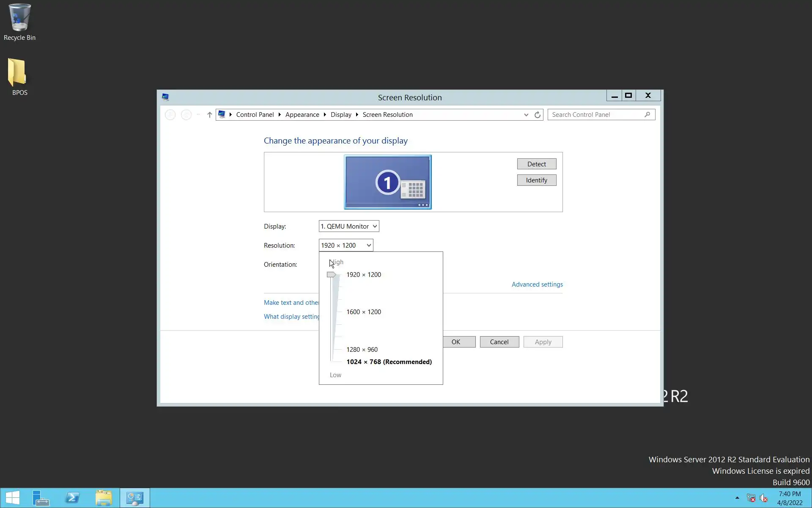812x508 pixels.
Task: Open Server Manager from taskbar
Action: pyautogui.click(x=41, y=498)
